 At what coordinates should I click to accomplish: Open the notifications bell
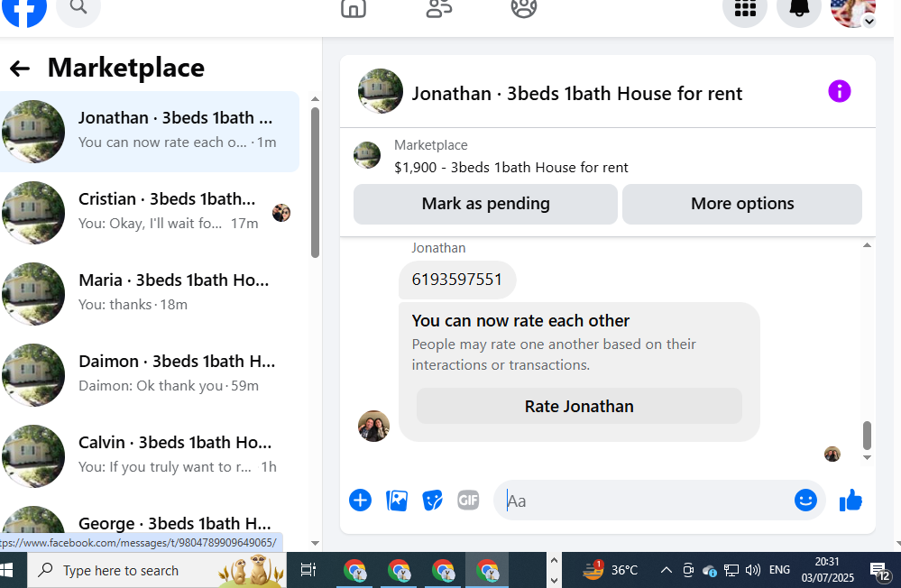[799, 9]
